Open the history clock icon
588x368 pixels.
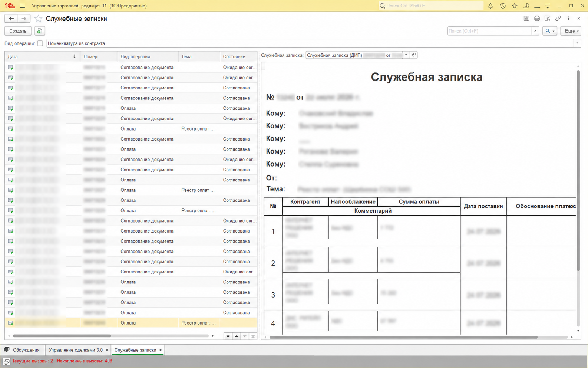click(503, 6)
